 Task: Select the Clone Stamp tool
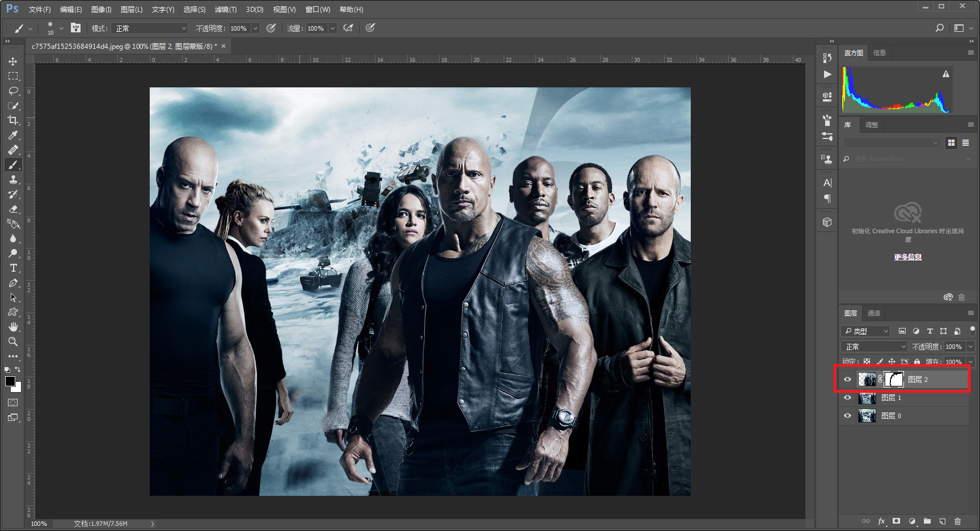[13, 179]
